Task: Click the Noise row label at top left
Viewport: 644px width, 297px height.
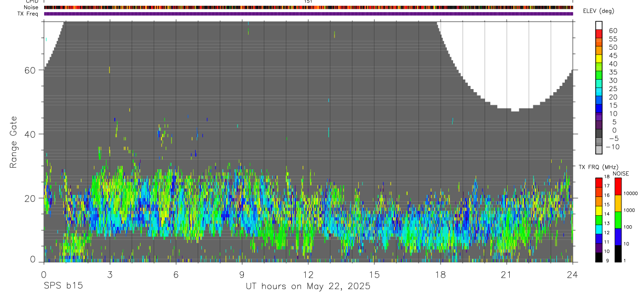Action: [x=31, y=7]
